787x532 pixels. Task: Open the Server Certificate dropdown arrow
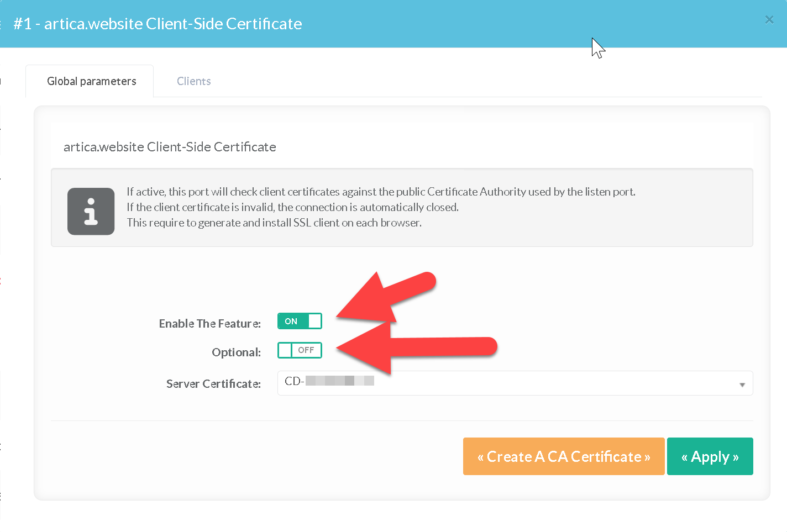point(742,384)
